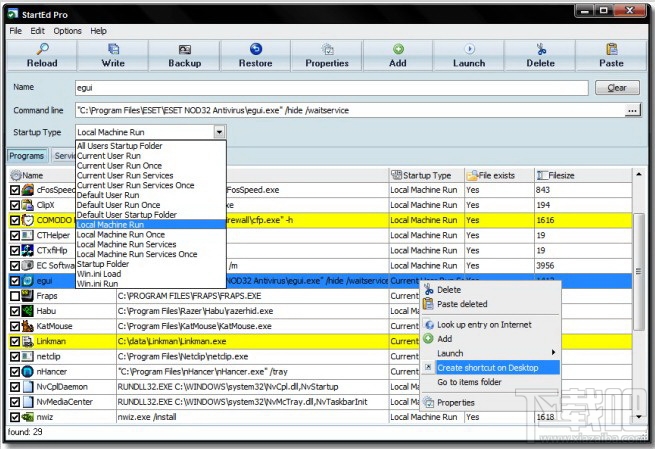The height and width of the screenshot is (449, 655).
Task: Sort by the Startup Type column header
Action: 426,175
